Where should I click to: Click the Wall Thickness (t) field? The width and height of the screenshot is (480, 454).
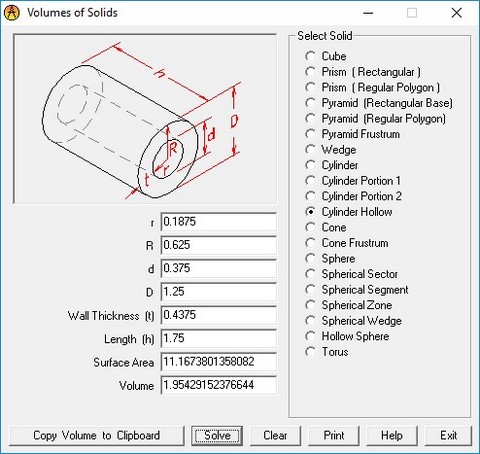tap(219, 315)
